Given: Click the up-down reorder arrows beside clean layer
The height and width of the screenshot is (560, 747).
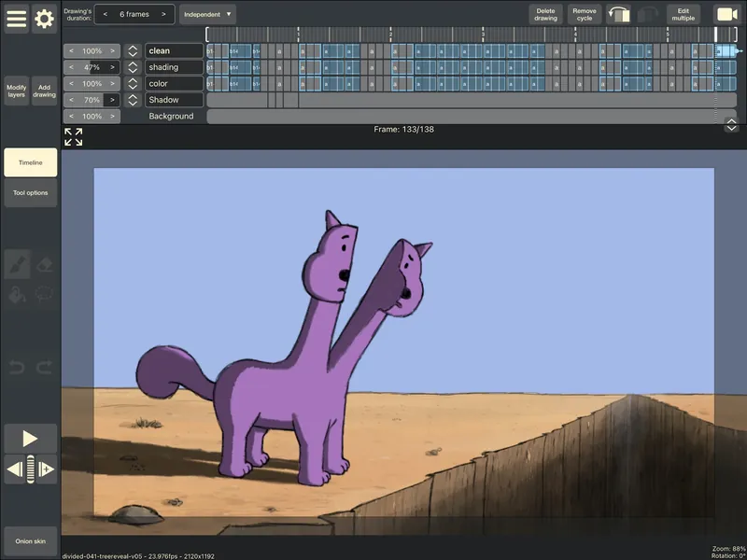Looking at the screenshot, I should [132, 50].
